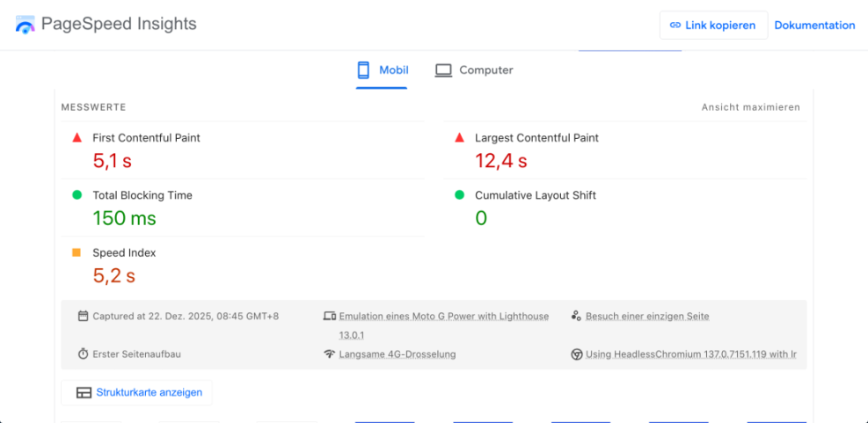Select the Speed Index label
This screenshot has width=868, height=423.
(124, 253)
